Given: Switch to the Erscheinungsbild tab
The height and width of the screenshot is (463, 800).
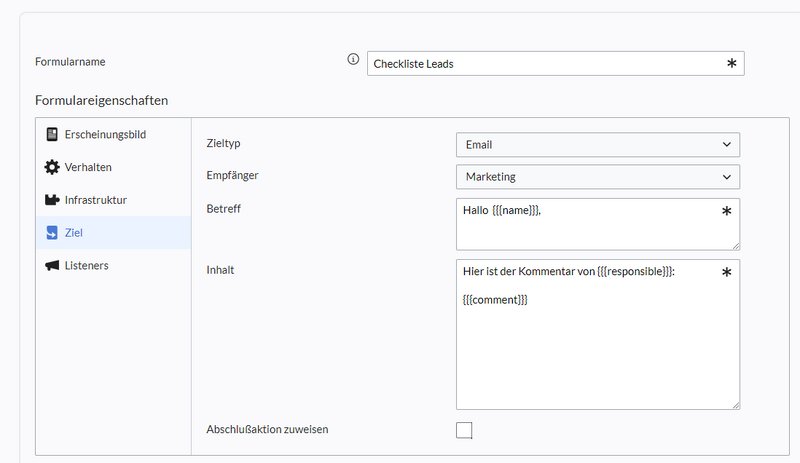Looking at the screenshot, I should tap(105, 134).
